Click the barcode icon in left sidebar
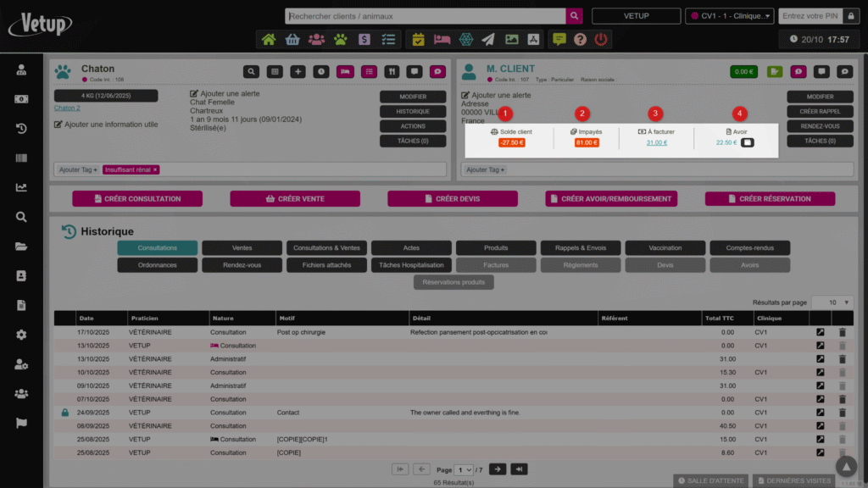This screenshot has height=488, width=868. point(21,158)
